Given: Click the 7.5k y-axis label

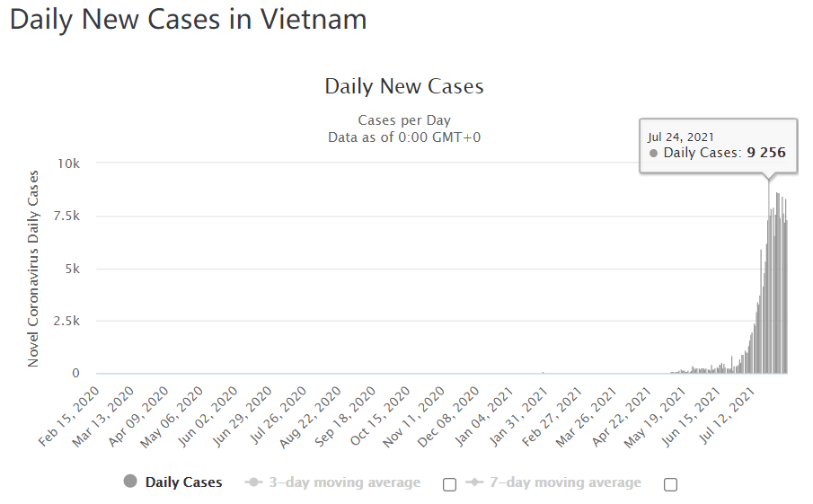Looking at the screenshot, I should pos(66,217).
